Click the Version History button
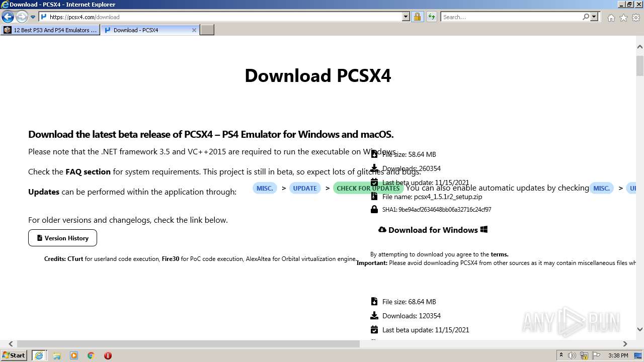 pos(62,238)
